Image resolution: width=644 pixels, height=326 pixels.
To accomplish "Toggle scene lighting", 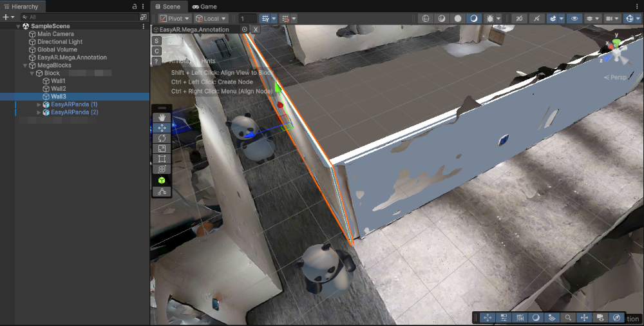I will tap(536, 19).
